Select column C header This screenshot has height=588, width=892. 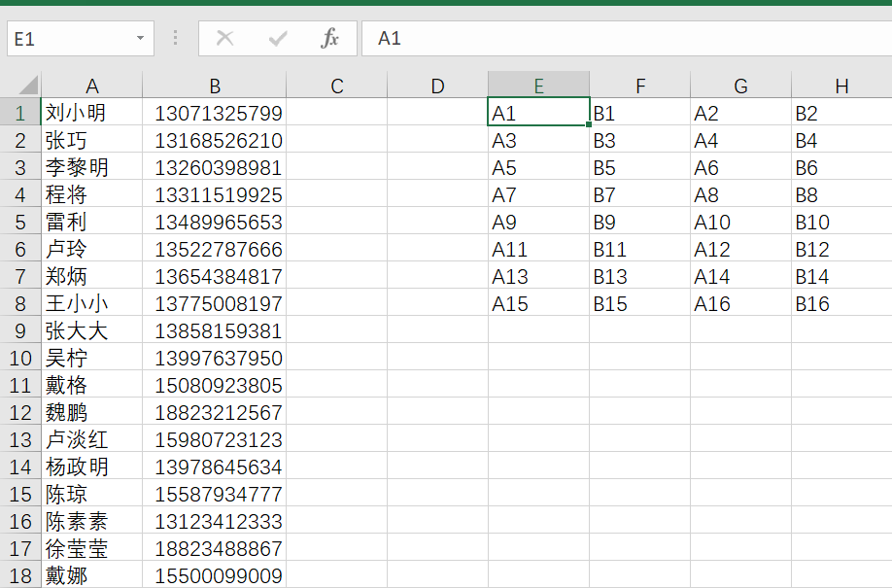[337, 86]
